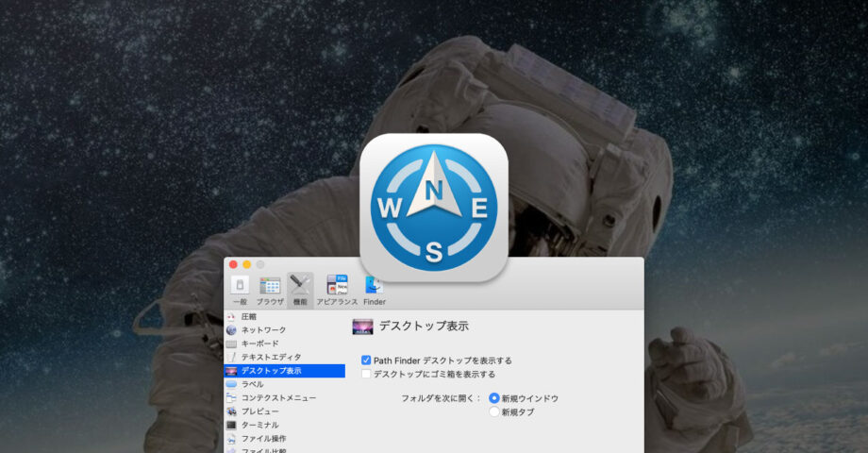Open テキストエディタ settings in sidebar
The width and height of the screenshot is (868, 453).
click(285, 357)
